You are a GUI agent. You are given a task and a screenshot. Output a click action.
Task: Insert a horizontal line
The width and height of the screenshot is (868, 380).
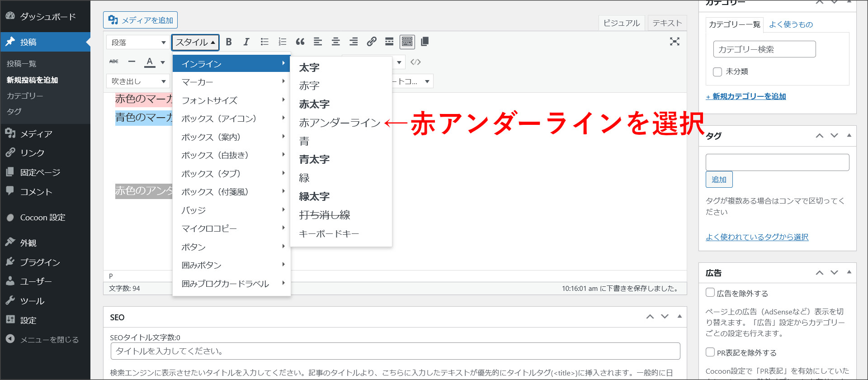[x=132, y=62]
